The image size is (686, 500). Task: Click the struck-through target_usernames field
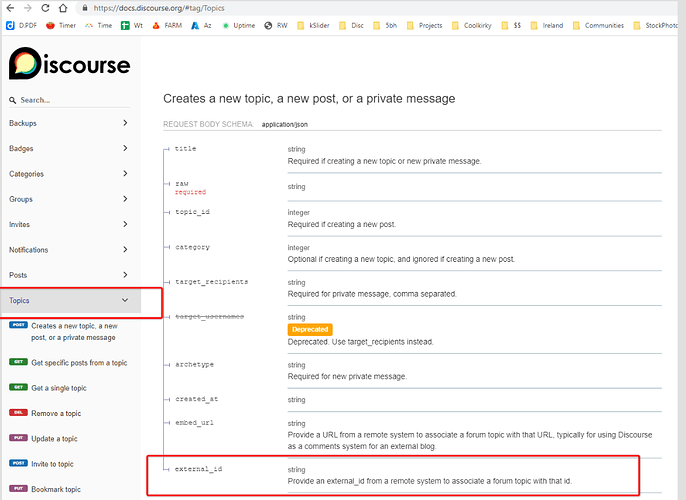pos(210,316)
